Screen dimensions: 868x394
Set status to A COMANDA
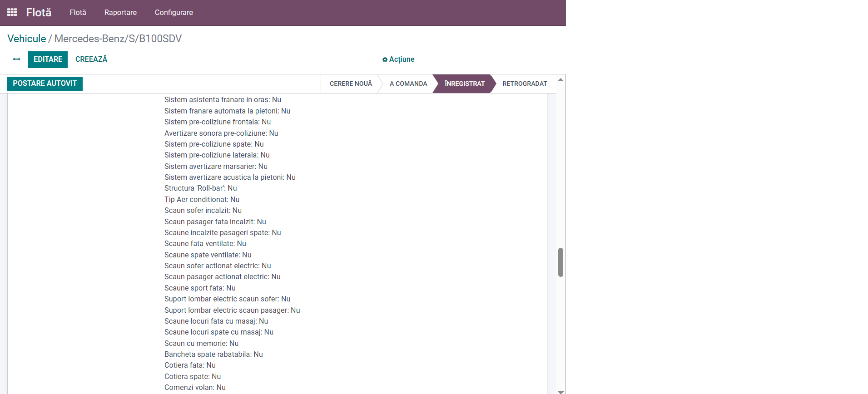[408, 84]
